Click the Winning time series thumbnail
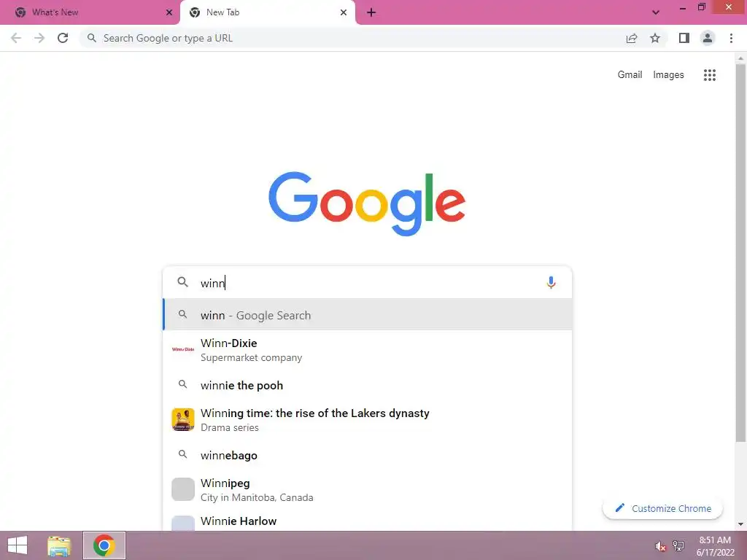Screen dimensions: 747x560 point(183,419)
